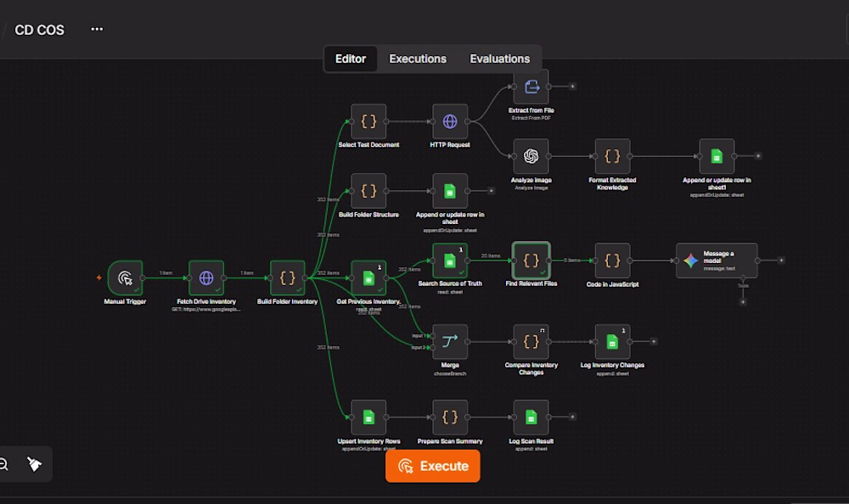Click the Select Test Document node
Image resolution: width=849 pixels, height=504 pixels.
point(368,122)
